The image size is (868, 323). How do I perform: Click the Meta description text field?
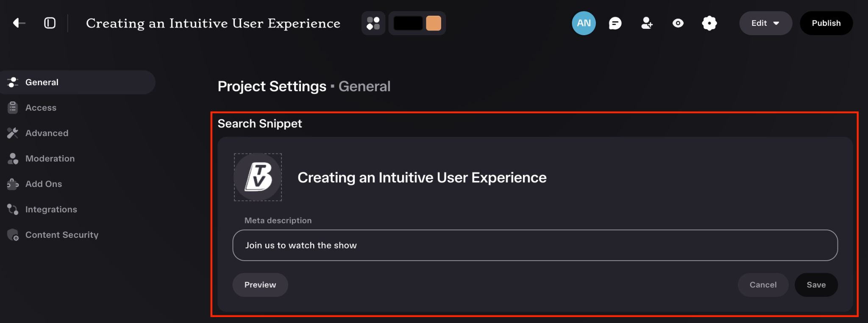pyautogui.click(x=535, y=245)
